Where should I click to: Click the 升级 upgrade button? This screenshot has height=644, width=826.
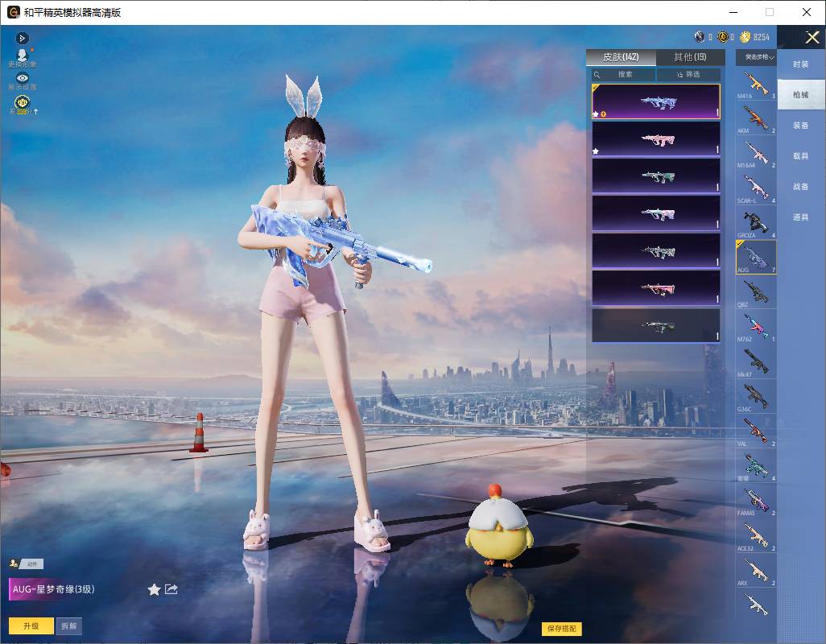tap(31, 625)
